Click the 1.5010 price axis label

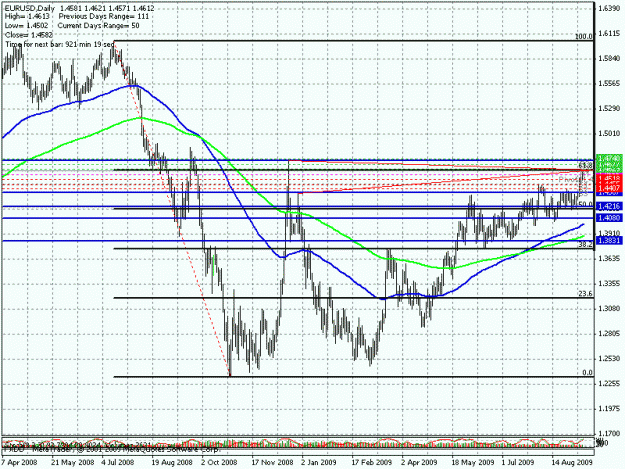[x=609, y=133]
